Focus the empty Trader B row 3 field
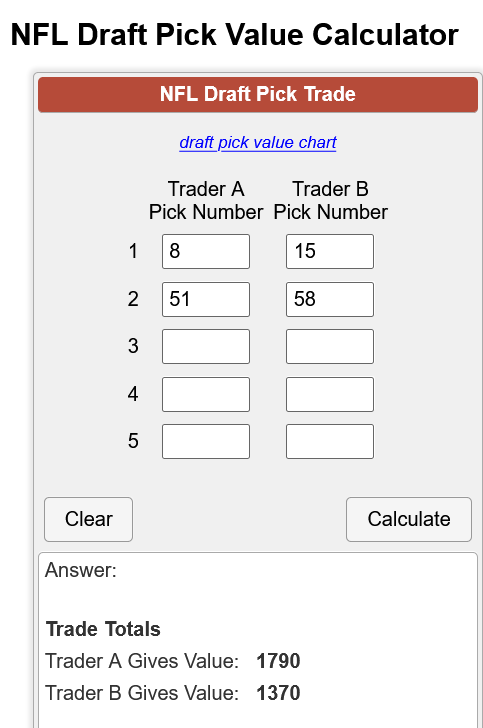This screenshot has height=728, width=483. [330, 346]
